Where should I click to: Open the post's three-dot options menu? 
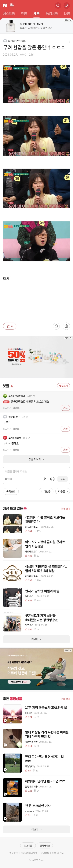(x=69, y=41)
